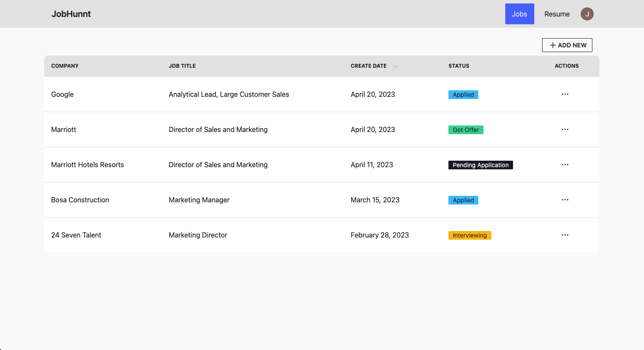Viewport: 644px width, 350px height.
Task: Click the green Got Offer status badge
Action: [x=466, y=130]
